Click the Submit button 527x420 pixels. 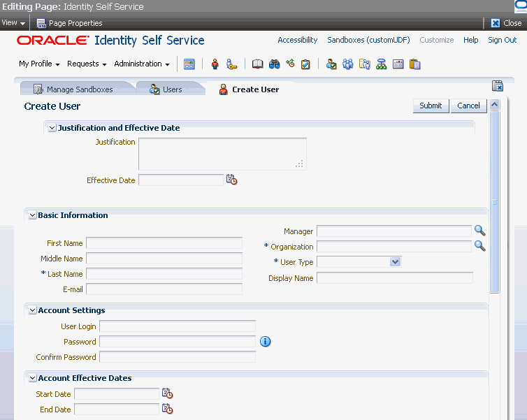click(x=431, y=106)
